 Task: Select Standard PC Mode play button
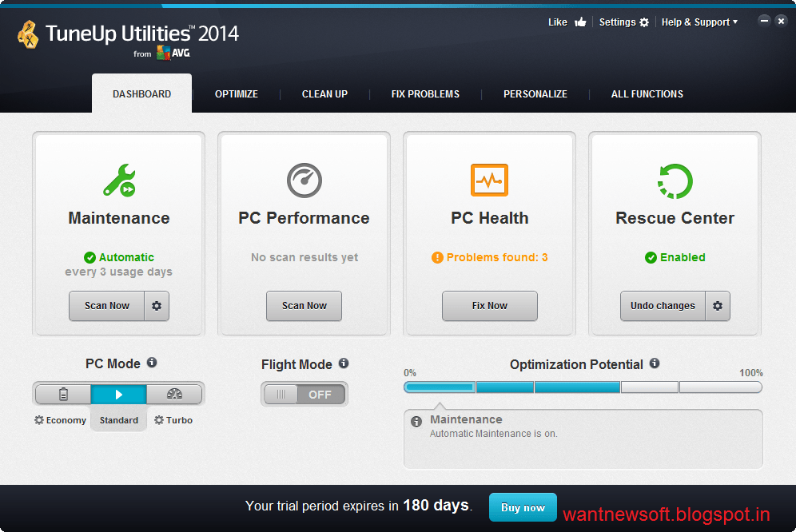(x=119, y=394)
